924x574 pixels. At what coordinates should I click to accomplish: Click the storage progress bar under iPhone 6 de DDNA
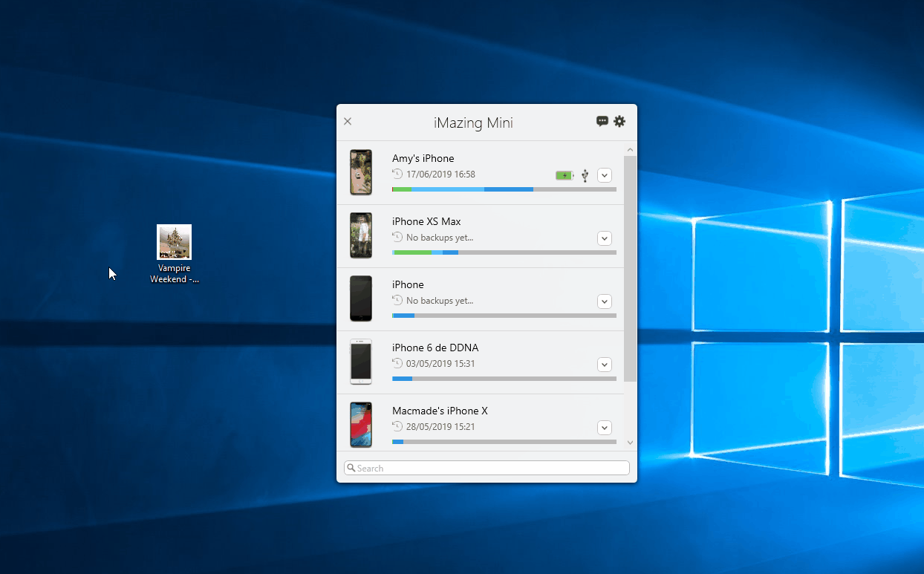(x=504, y=379)
